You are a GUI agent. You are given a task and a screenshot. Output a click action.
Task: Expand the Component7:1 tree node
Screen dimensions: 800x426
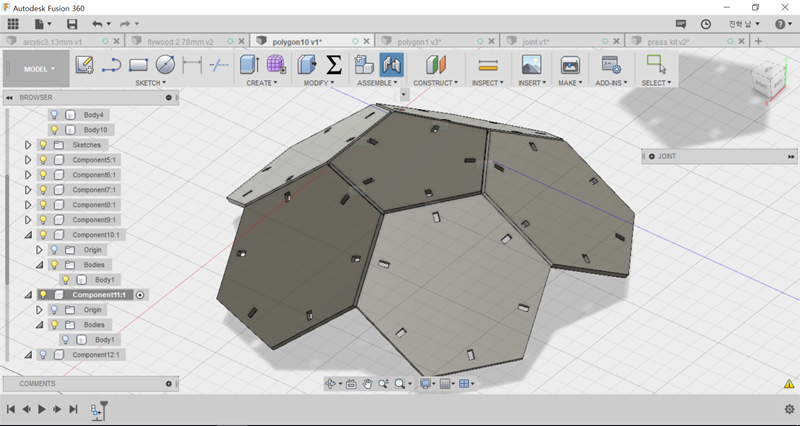[x=28, y=190]
